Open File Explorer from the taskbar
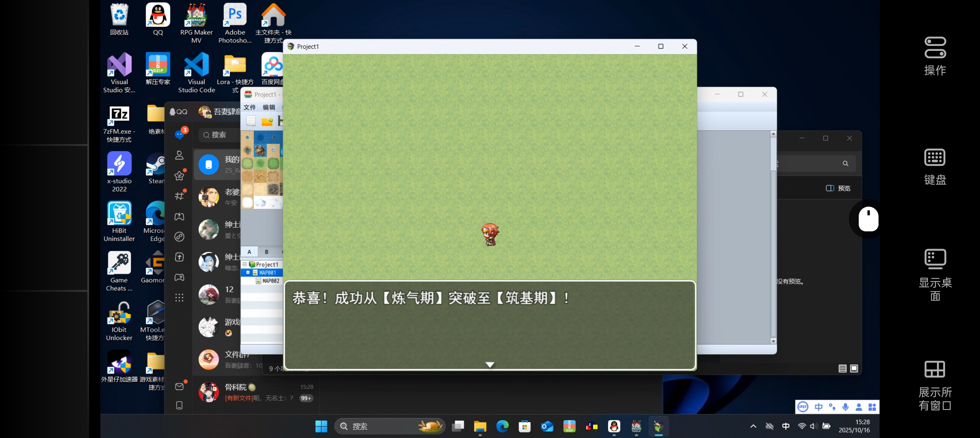This screenshot has height=438, width=980. [480, 426]
